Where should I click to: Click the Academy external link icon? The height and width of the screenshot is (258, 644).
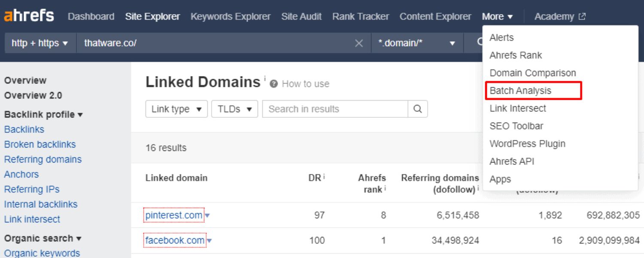[x=582, y=16]
